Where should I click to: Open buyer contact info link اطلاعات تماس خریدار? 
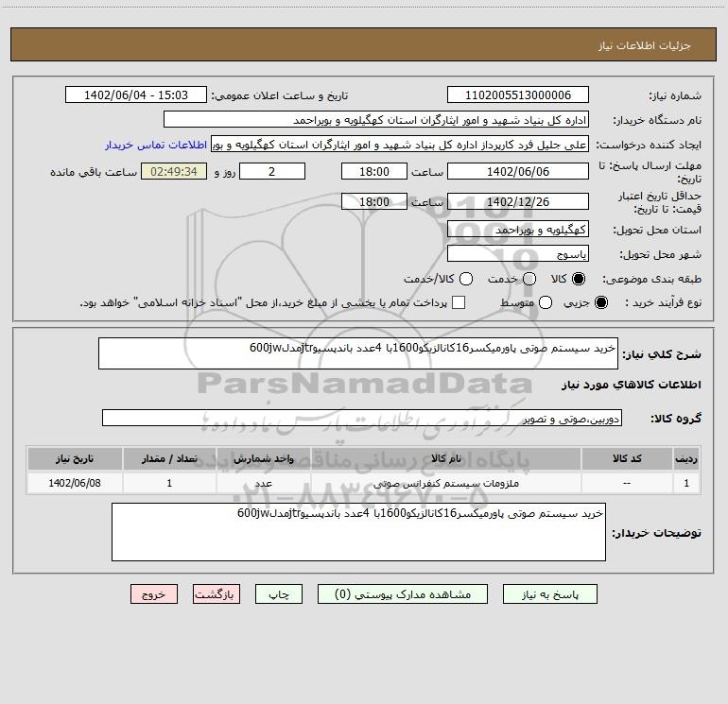coord(156,145)
